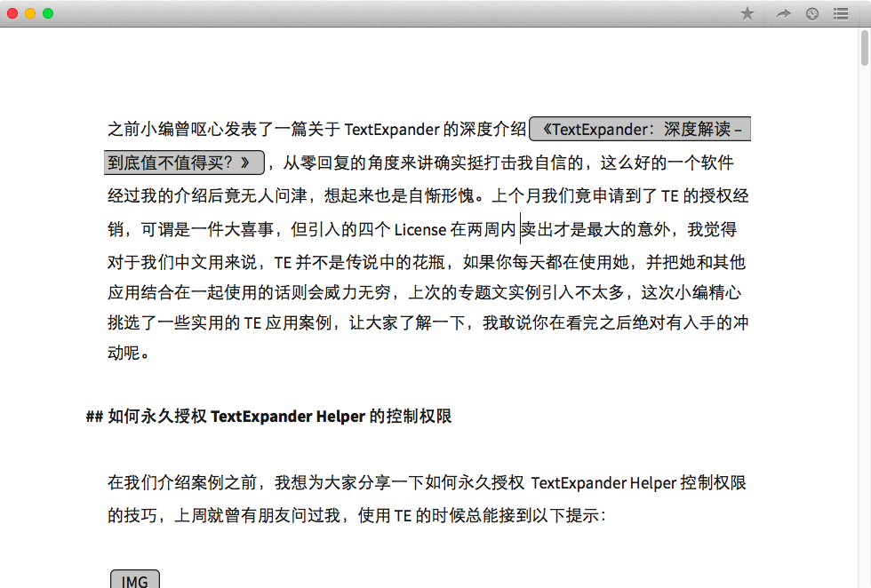
Task: Click the text 应用结合在一起使用的话则会威力无穷
Action: [x=249, y=292]
